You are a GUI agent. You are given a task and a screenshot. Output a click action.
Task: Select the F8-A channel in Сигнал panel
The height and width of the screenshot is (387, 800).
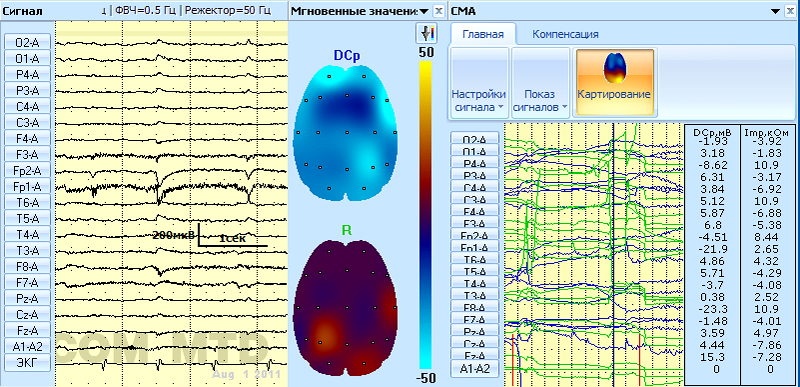[28, 266]
